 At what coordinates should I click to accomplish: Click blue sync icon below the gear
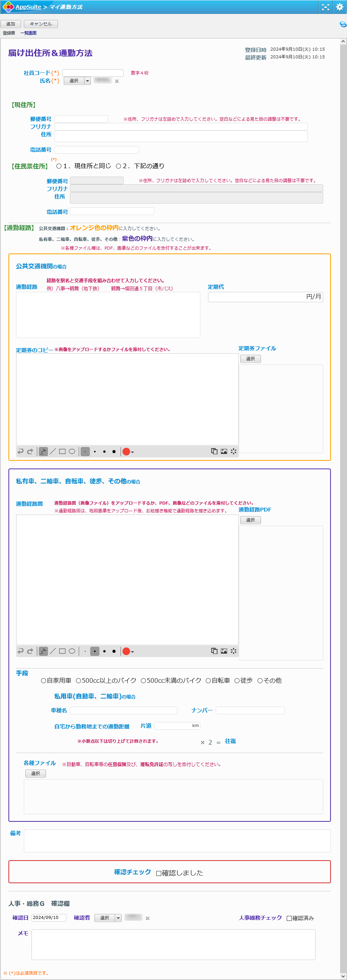[343, 24]
